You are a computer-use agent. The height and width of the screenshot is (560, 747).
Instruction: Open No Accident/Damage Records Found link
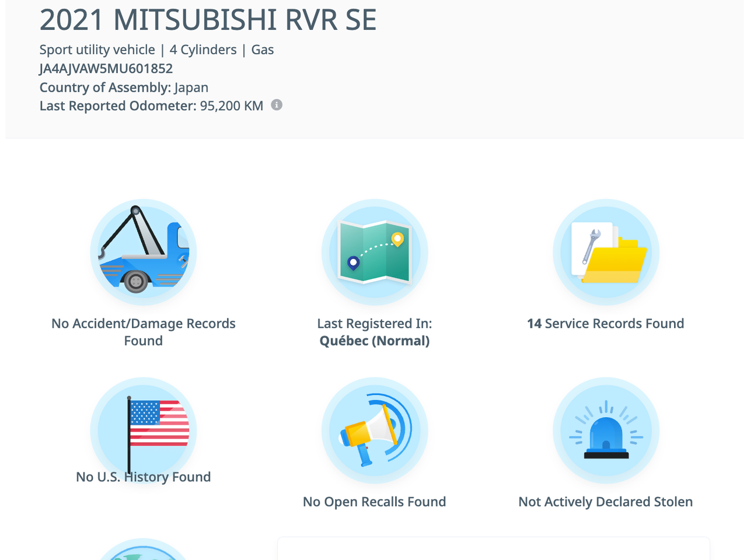144,332
